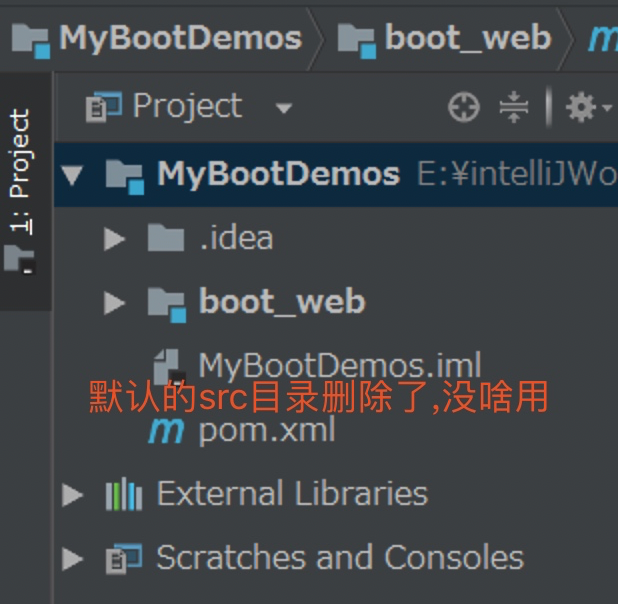The height and width of the screenshot is (604, 618).
Task: Select the MyBootDemos root project row
Action: tap(336, 175)
